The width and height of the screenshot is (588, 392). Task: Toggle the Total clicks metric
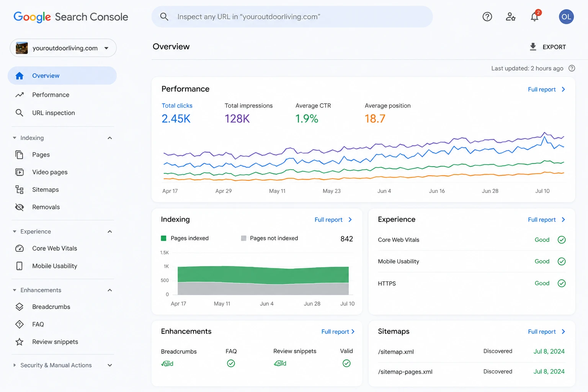[177, 113]
